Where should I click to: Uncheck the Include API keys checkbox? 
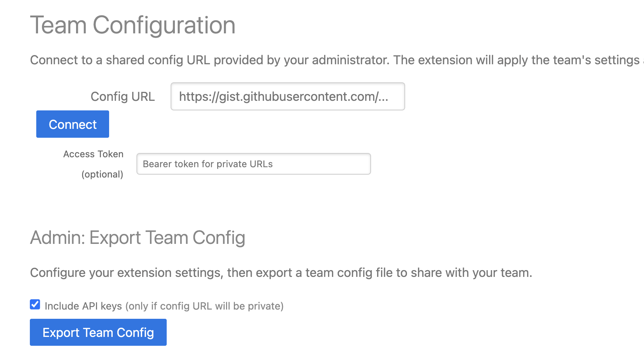35,305
